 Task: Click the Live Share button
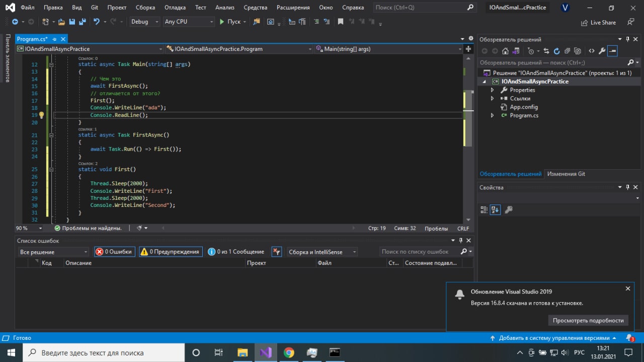(598, 22)
